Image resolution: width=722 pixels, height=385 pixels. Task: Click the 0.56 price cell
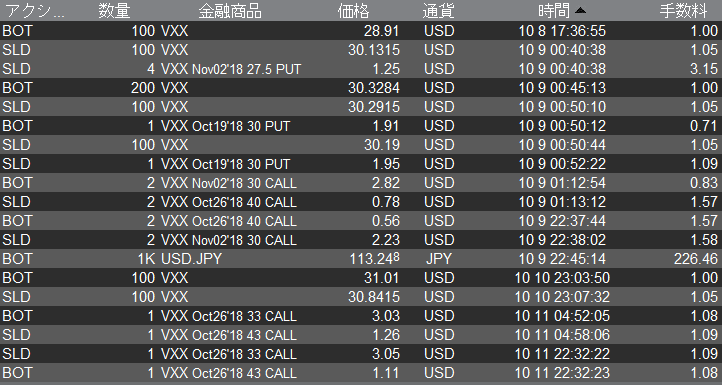tap(385, 221)
